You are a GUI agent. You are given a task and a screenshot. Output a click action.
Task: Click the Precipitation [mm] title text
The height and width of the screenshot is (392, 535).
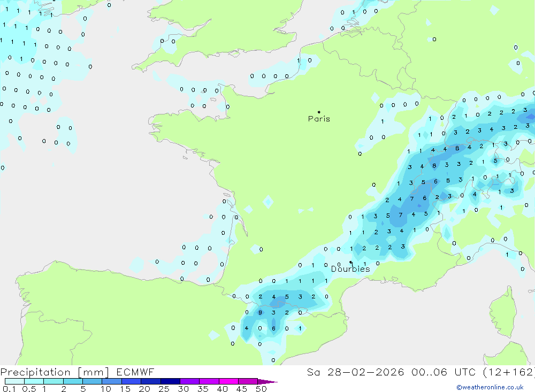55,372
